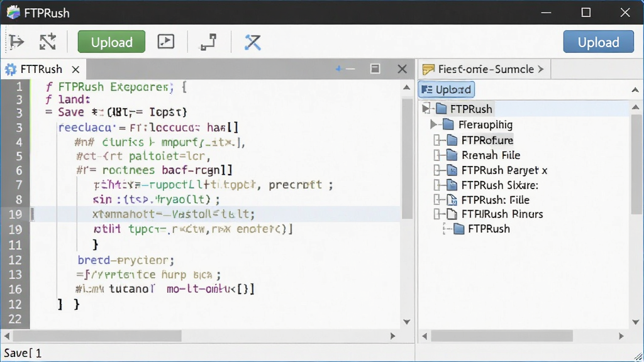Click code line 1 'FTPRush Exepocrer'
The width and height of the screenshot is (644, 362).
click(116, 87)
